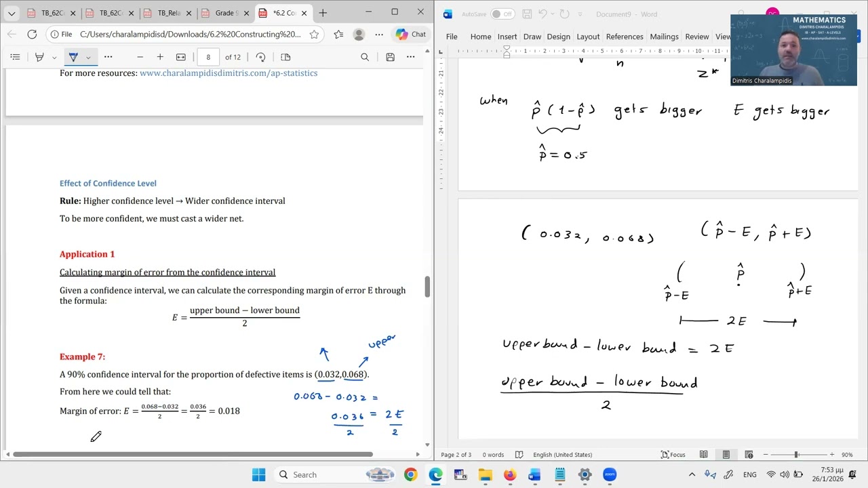
Task: Switch to Grade 9 Edge tab
Action: point(226,13)
